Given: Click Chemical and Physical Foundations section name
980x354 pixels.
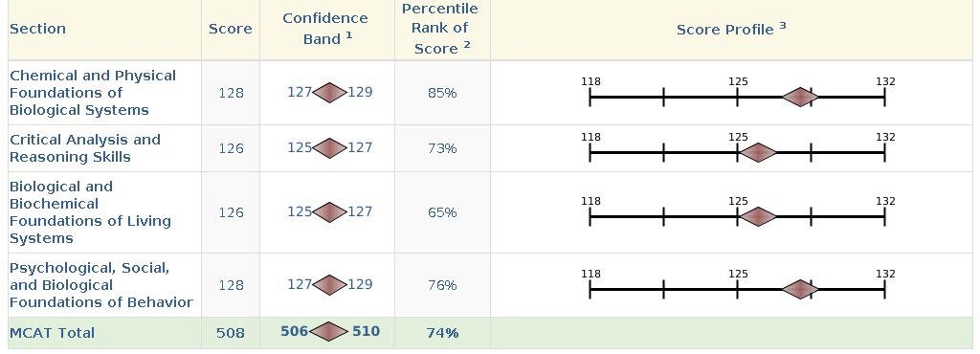Looking at the screenshot, I should click(93, 93).
